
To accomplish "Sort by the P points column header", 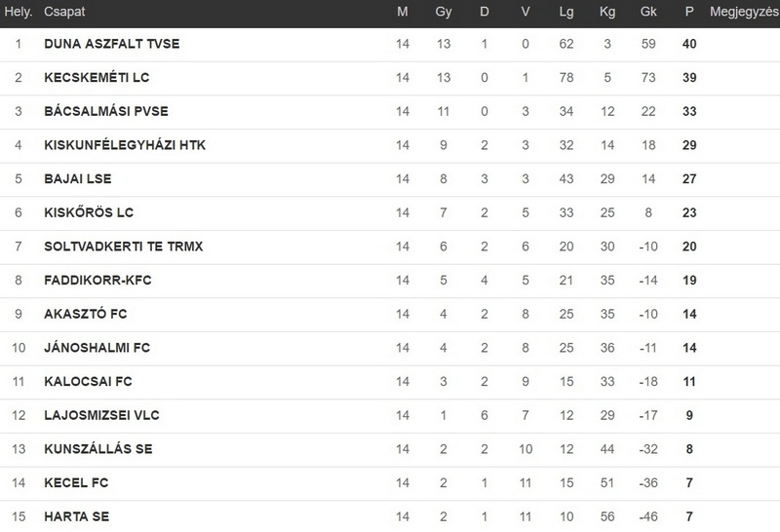I will (x=689, y=12).
